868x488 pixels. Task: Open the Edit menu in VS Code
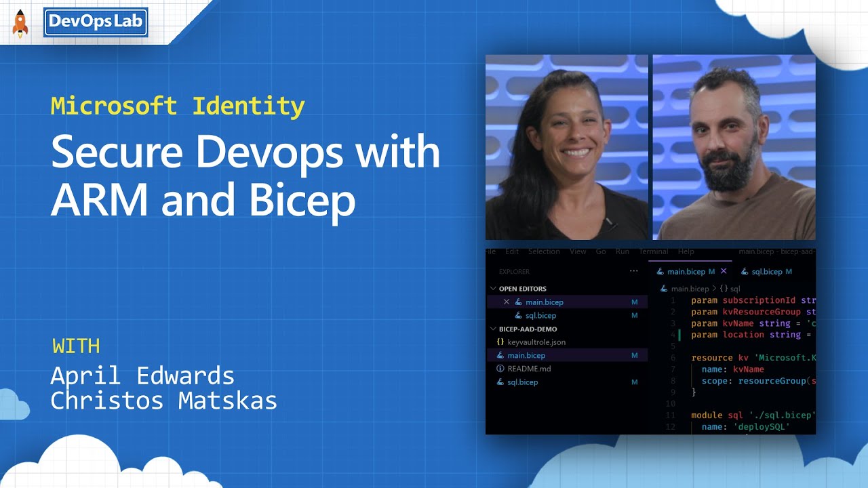coord(512,251)
